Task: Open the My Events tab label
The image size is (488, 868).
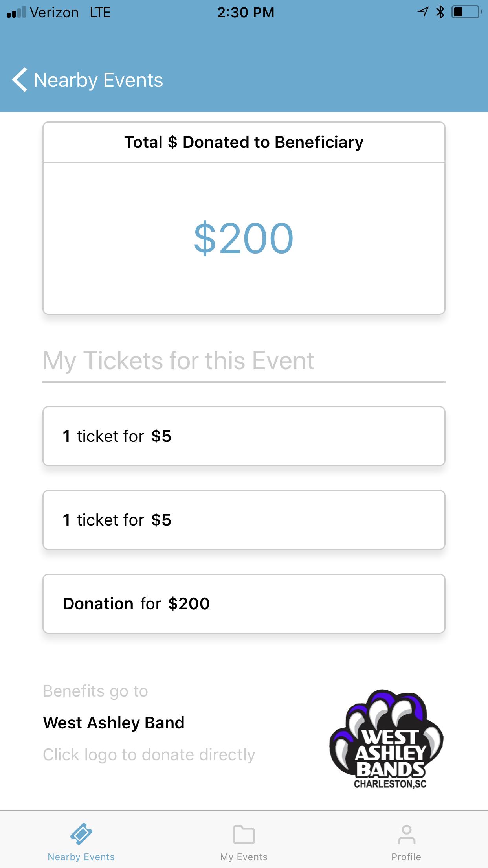Action: (244, 857)
